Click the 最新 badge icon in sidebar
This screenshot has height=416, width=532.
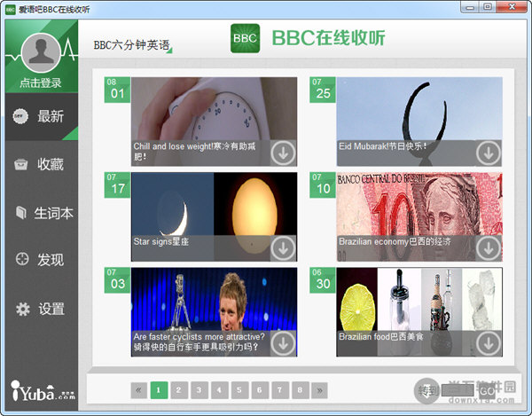pos(20,116)
